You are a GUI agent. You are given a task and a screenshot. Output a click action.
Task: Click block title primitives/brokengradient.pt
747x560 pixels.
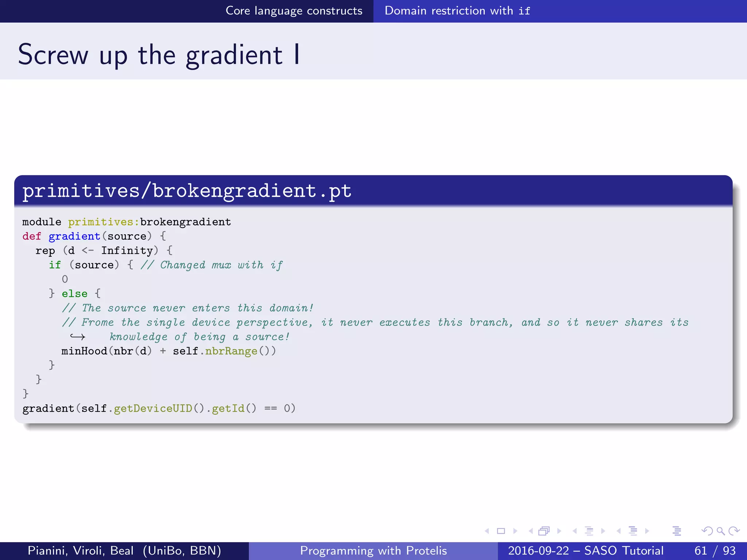[187, 191]
